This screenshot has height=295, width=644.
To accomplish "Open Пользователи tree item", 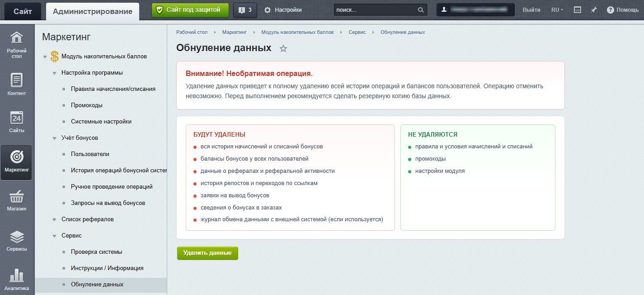I will pyautogui.click(x=90, y=154).
